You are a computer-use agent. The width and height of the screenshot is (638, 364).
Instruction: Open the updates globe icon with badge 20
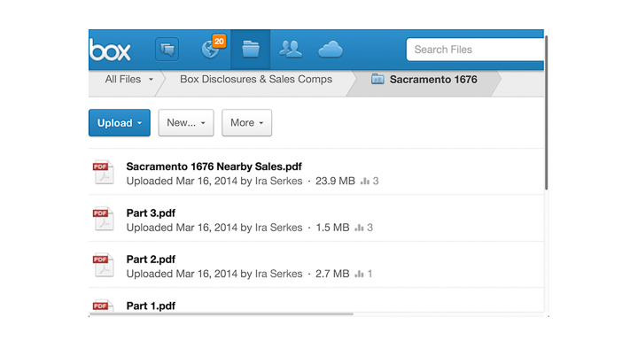click(214, 48)
